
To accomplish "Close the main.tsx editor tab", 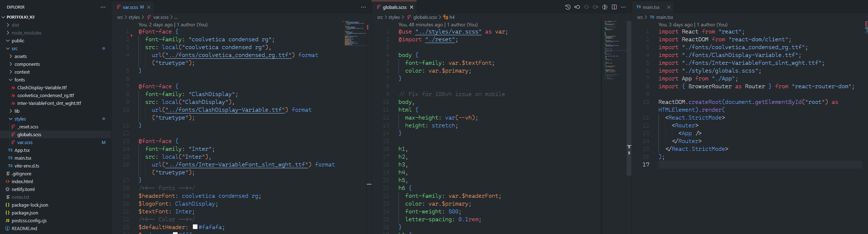I will point(669,7).
